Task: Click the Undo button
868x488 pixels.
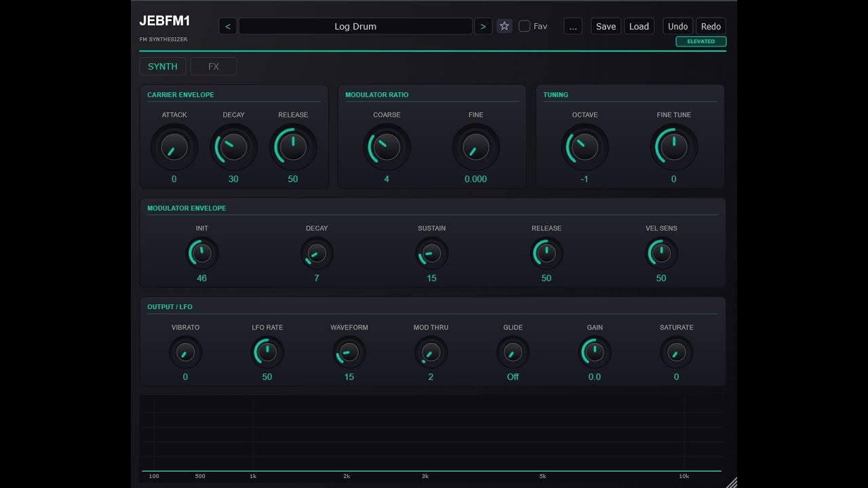Action: click(677, 26)
